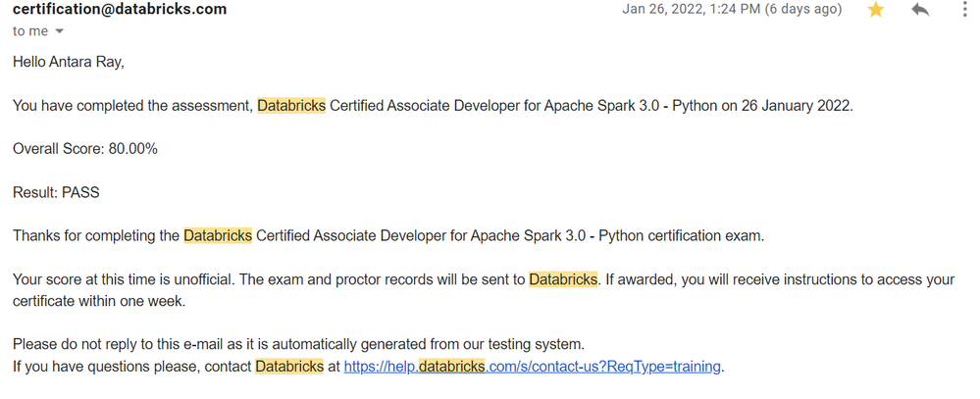Click the 'to me' recipient label
980x399 pixels.
tap(30, 31)
